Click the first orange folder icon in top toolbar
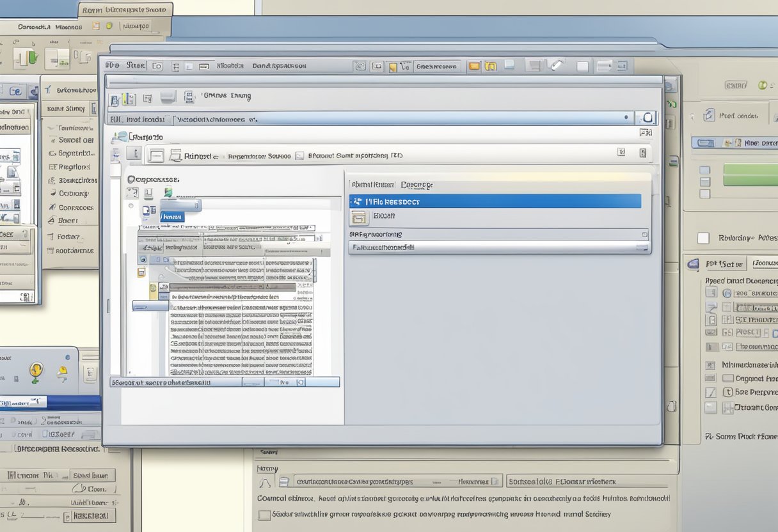Viewport: 778px width, 532px height. tap(474, 65)
